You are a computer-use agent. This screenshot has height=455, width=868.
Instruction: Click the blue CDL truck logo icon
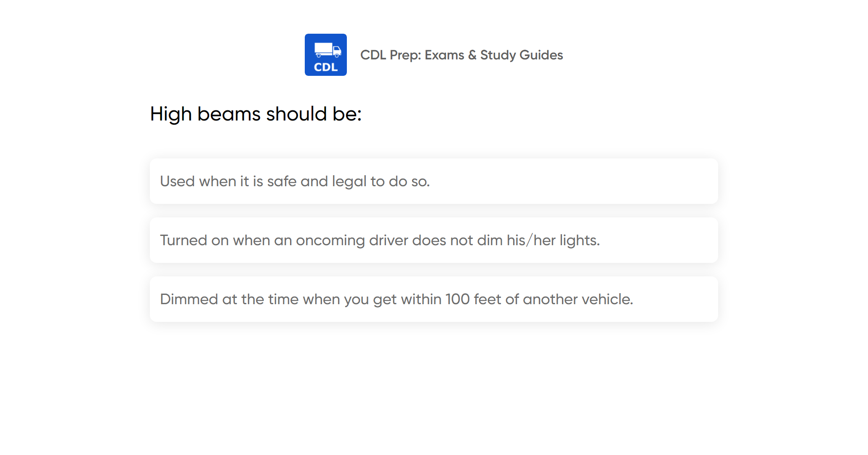[325, 55]
